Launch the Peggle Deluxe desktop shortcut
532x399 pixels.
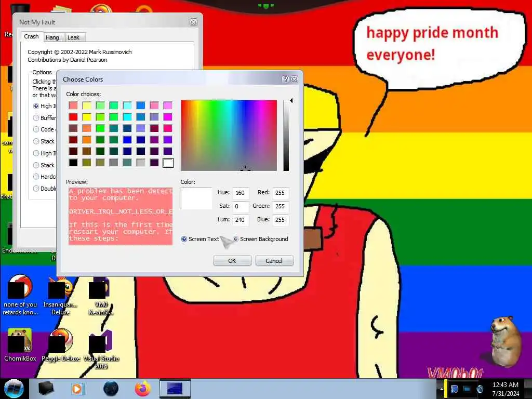(x=61, y=344)
